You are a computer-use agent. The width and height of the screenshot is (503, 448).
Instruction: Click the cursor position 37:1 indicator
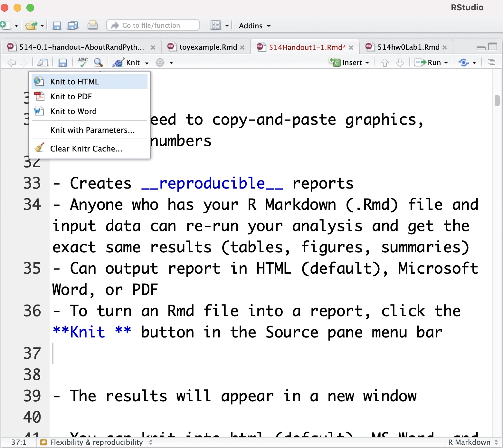(19, 442)
